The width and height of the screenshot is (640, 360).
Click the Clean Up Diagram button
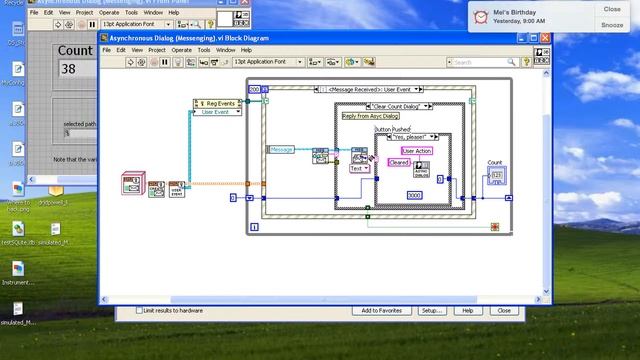369,62
